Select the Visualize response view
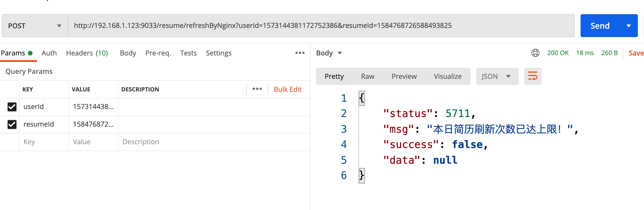 [448, 76]
